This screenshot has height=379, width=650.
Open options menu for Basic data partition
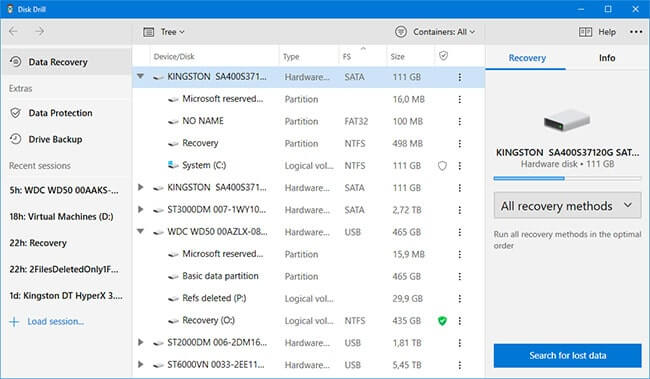click(460, 277)
